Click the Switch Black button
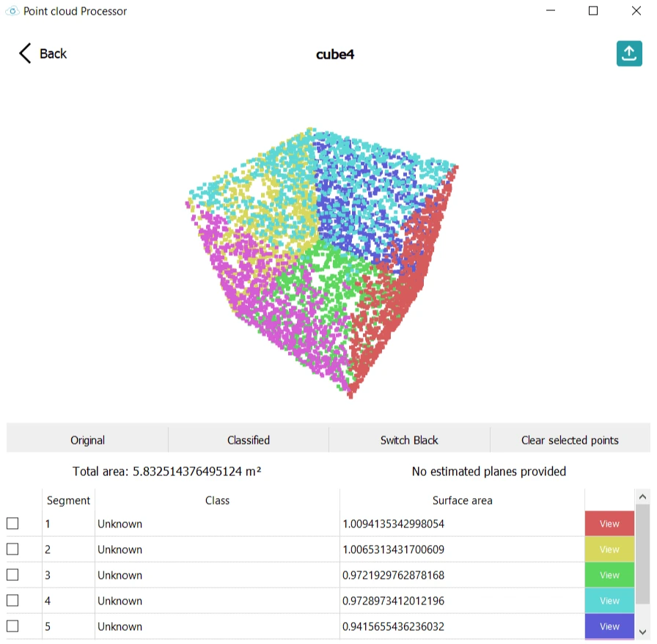This screenshot has height=644, width=657. pyautogui.click(x=409, y=440)
